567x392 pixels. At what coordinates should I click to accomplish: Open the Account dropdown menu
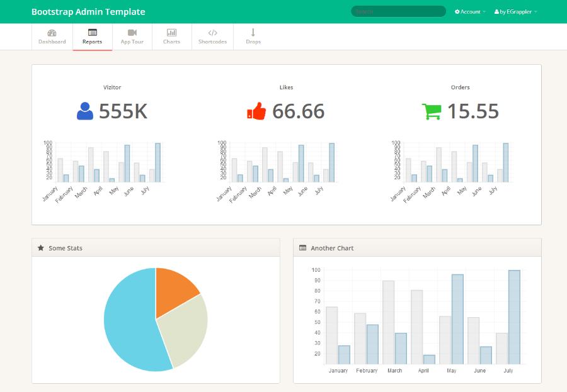pyautogui.click(x=470, y=11)
